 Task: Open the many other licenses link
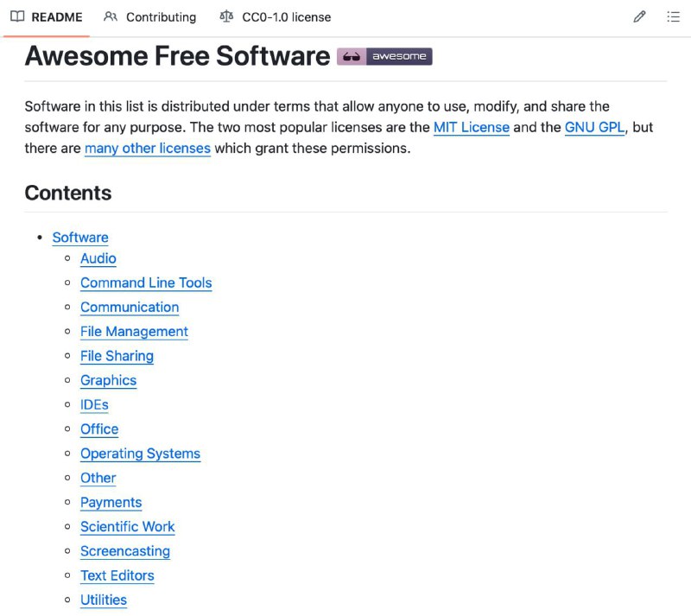[x=147, y=148]
